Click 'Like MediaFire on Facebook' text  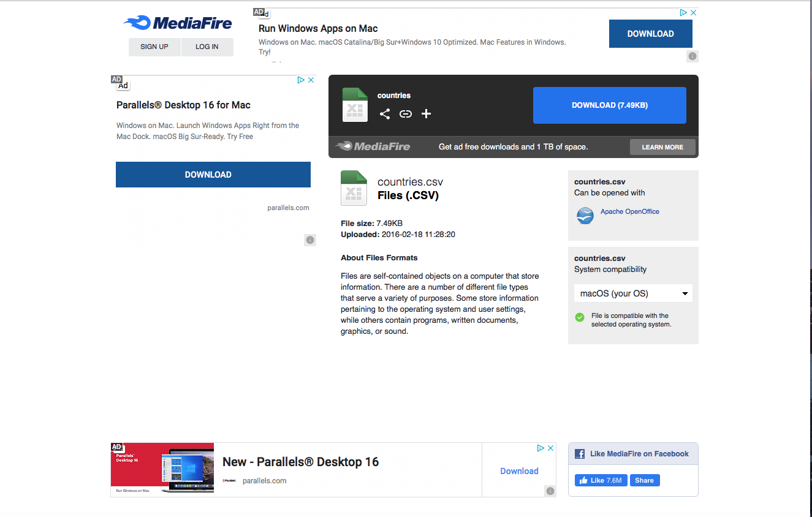coord(639,454)
